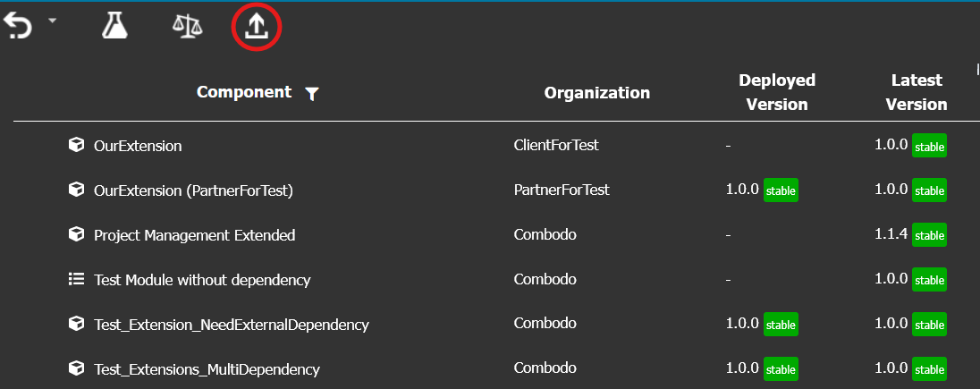The width and height of the screenshot is (980, 389).
Task: Click the balance scales compare icon
Action: point(188,26)
